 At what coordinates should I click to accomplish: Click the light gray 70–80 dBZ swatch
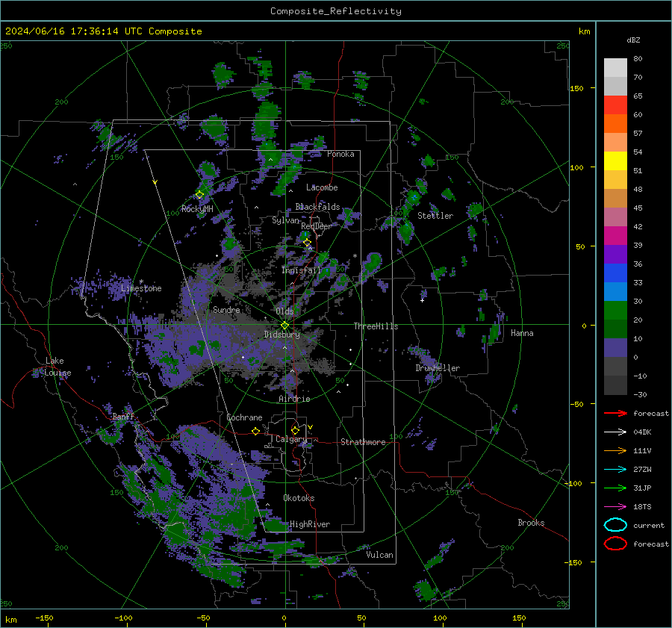[x=615, y=68]
